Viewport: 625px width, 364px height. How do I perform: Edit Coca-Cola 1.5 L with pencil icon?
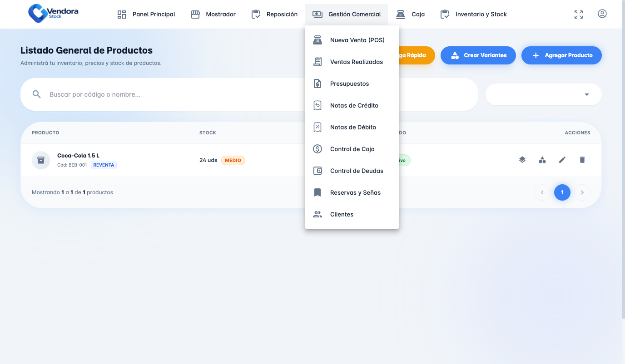(x=562, y=160)
